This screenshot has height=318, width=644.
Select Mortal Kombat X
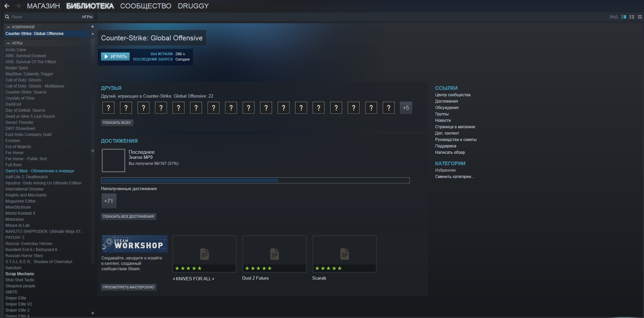point(20,213)
